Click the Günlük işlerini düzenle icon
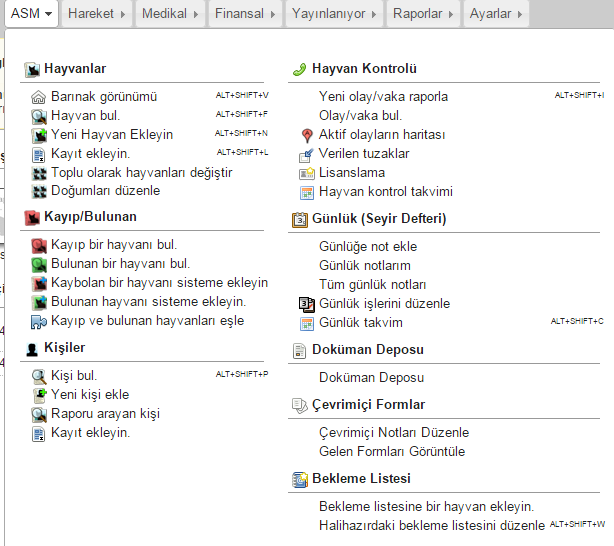The width and height of the screenshot is (614, 546). pyautogui.click(x=307, y=304)
